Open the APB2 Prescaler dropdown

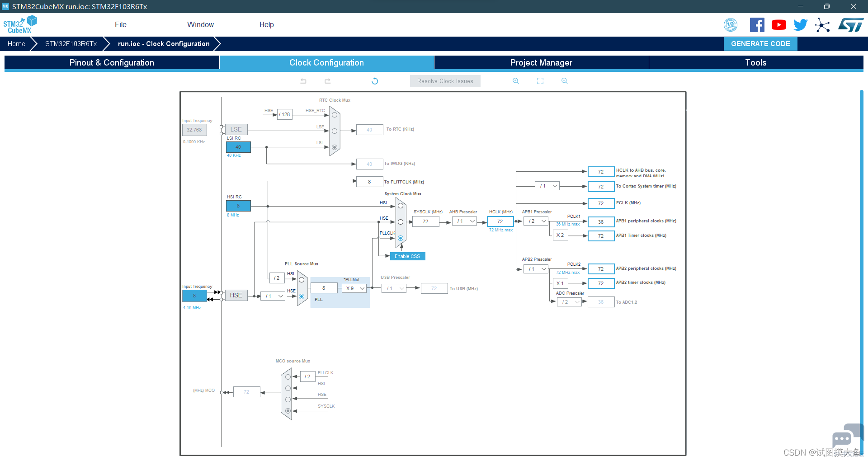pyautogui.click(x=536, y=269)
